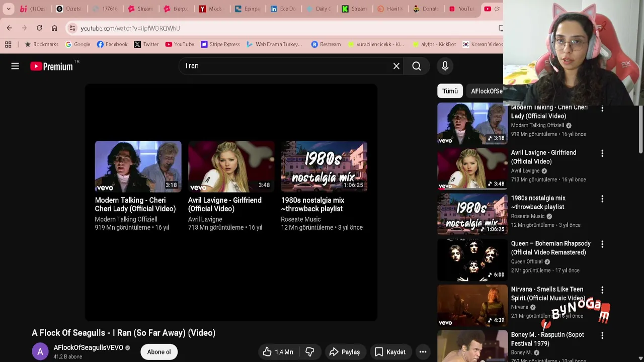Image resolution: width=644 pixels, height=362 pixels.
Task: Click browser back arrow
Action: click(9, 28)
